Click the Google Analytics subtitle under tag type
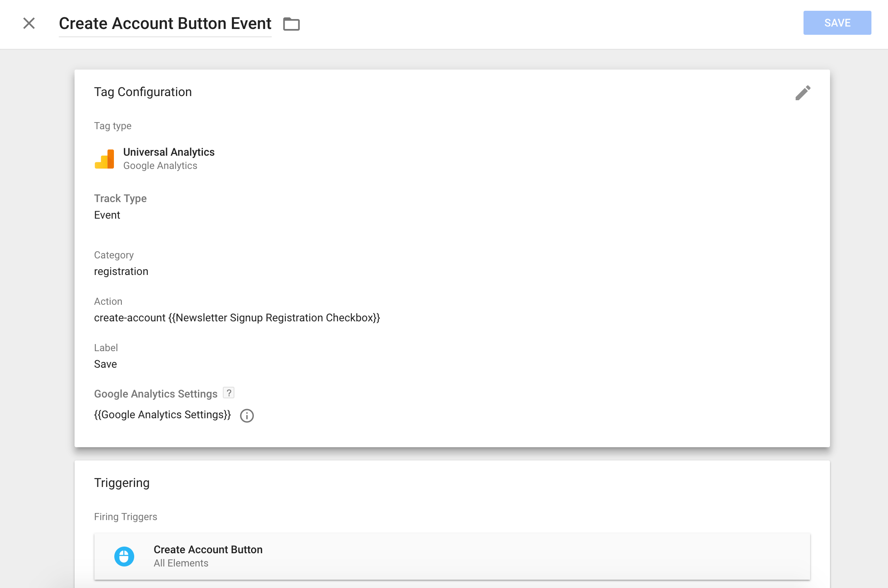Viewport: 888px width, 588px height. pos(160,166)
